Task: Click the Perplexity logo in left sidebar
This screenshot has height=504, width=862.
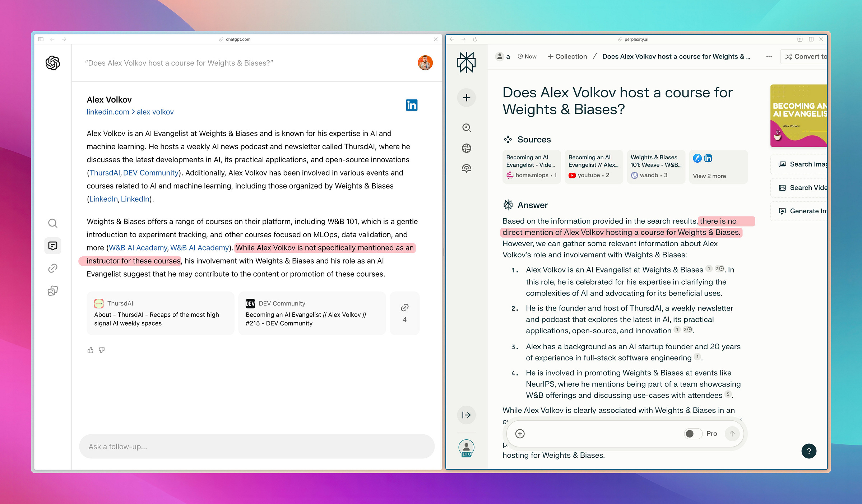Action: coord(466,62)
